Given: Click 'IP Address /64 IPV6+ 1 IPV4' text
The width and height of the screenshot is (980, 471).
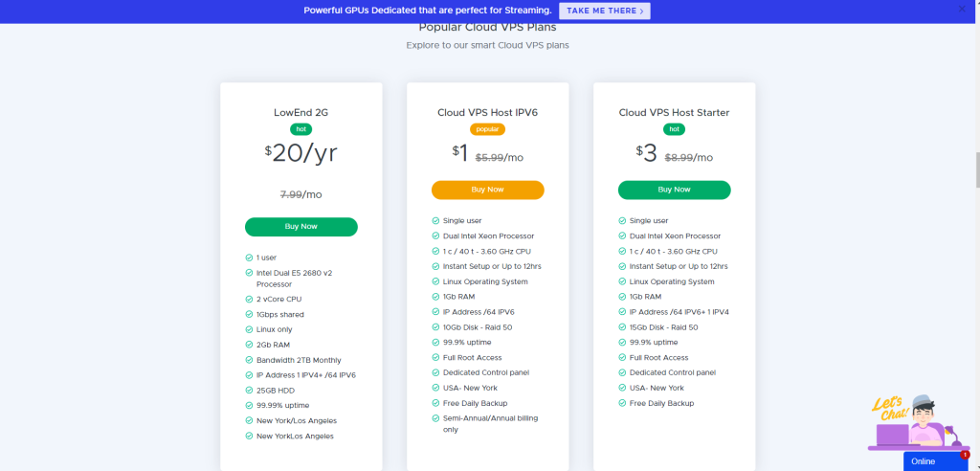Looking at the screenshot, I should (x=679, y=312).
